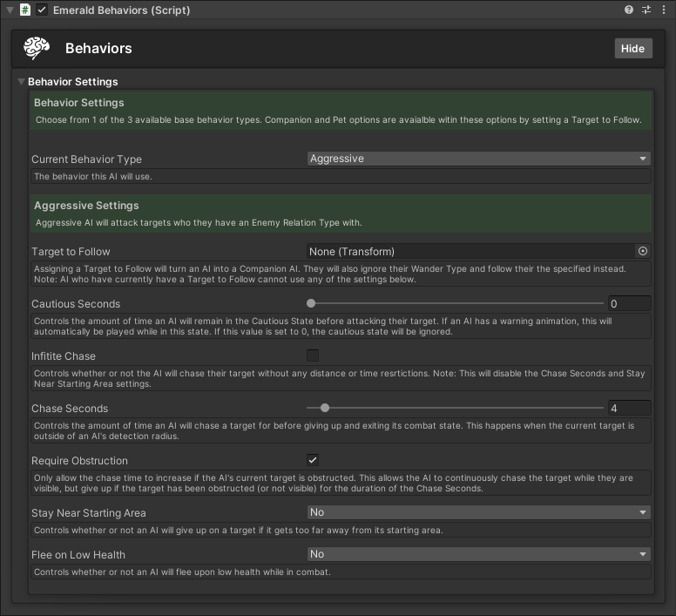676x616 pixels.
Task: Click the Behaviors brain icon
Action: tap(37, 48)
